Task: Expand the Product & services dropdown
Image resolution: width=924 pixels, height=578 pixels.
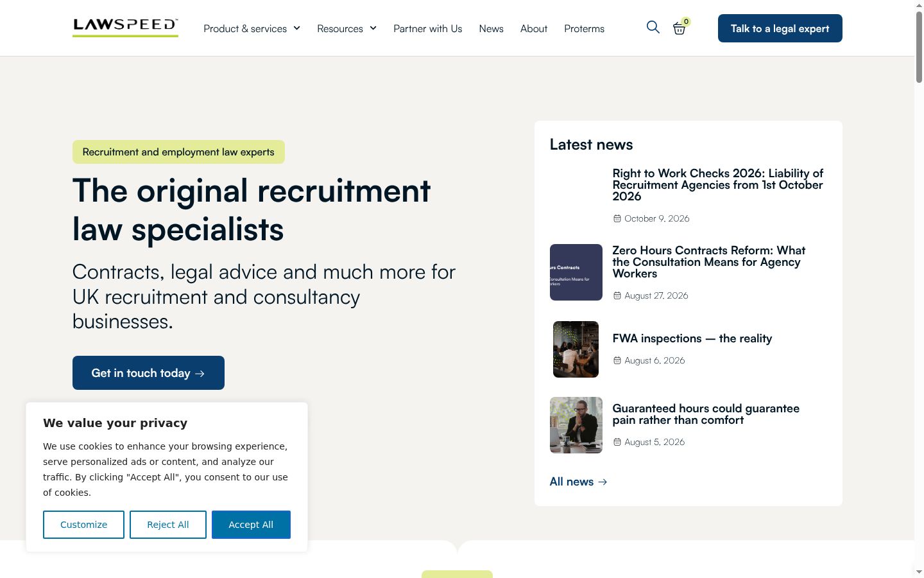Action: point(252,28)
